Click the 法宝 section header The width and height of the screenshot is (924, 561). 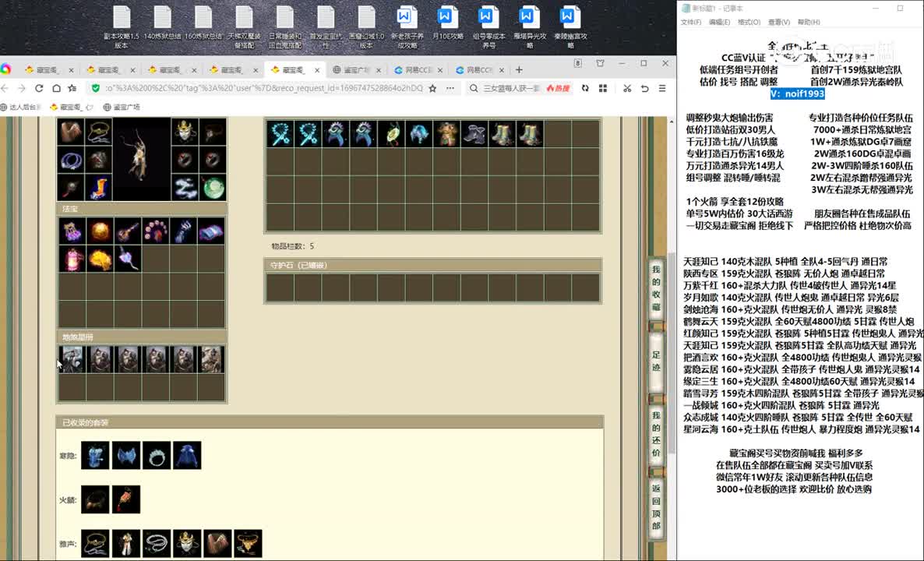pyautogui.click(x=142, y=209)
